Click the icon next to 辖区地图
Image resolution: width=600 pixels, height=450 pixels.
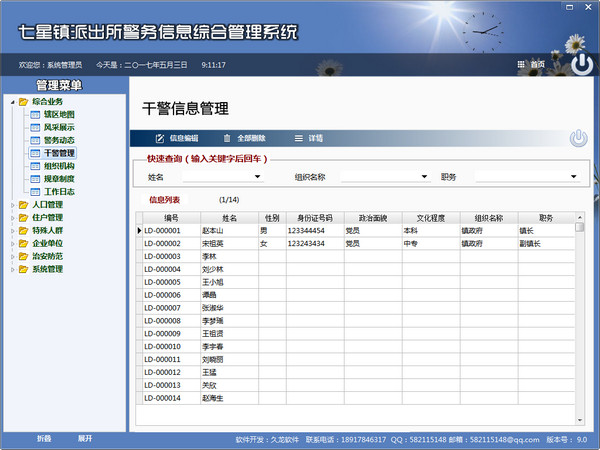(35, 114)
